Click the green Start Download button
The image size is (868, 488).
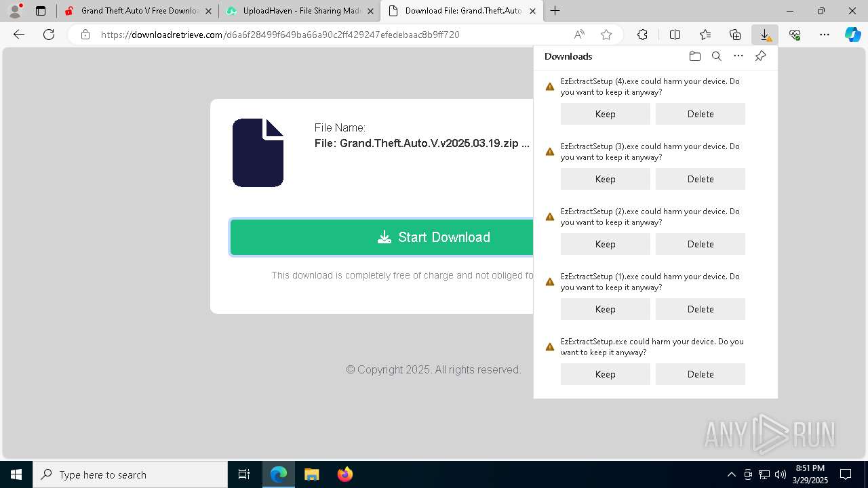382,237
